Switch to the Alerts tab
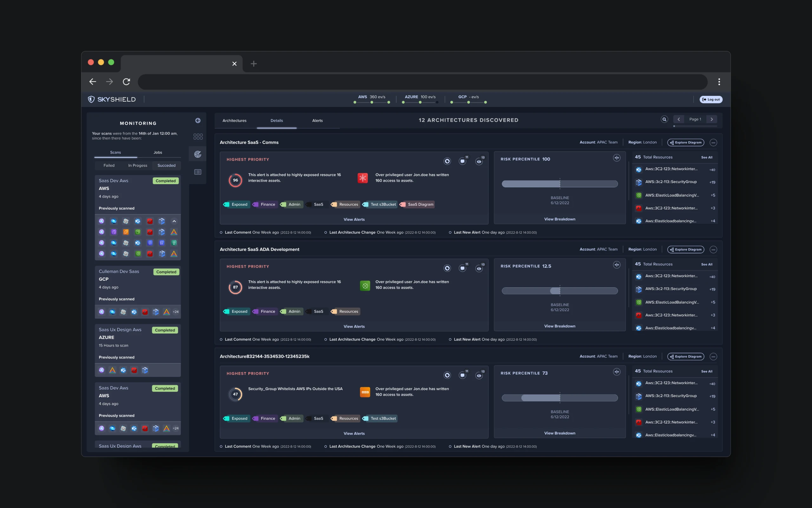812x508 pixels. [318, 121]
